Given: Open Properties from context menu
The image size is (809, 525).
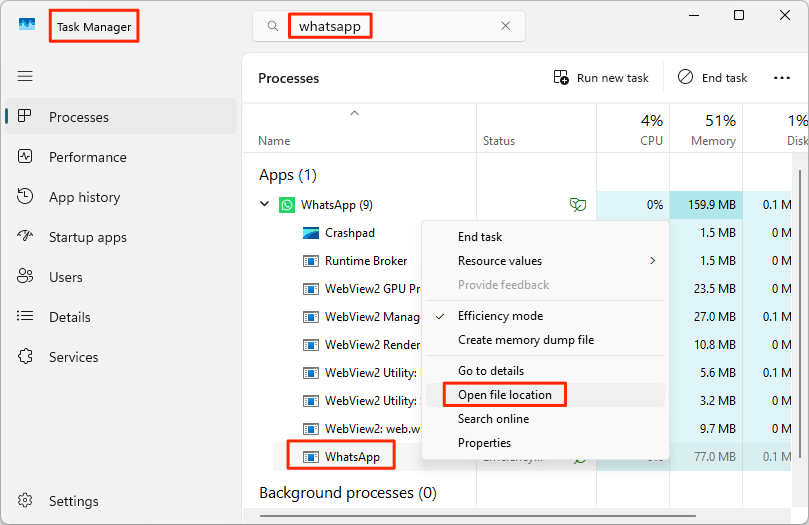Looking at the screenshot, I should [545, 443].
